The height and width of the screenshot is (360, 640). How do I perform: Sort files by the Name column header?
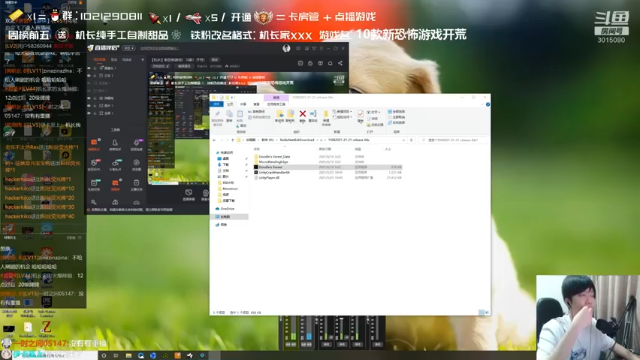257,149
